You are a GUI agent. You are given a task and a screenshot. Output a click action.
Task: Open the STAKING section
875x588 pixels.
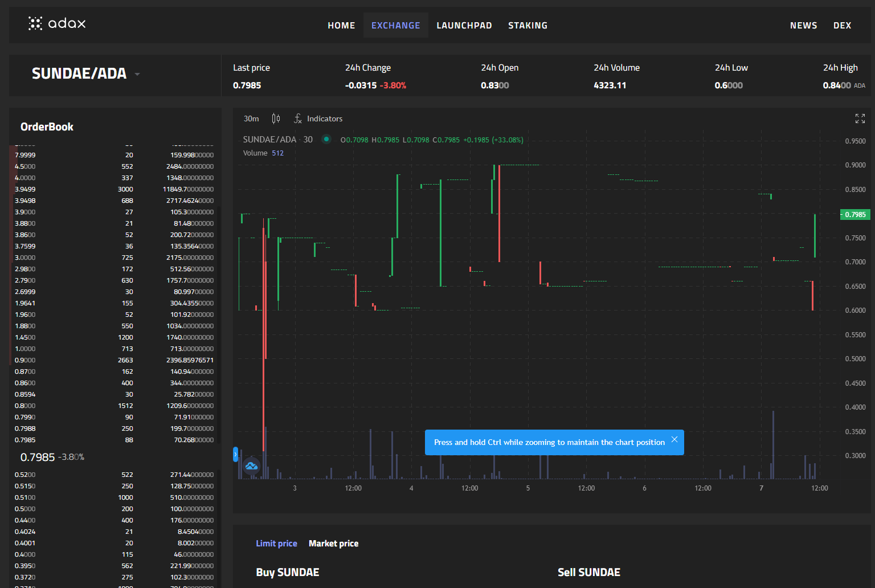point(528,26)
